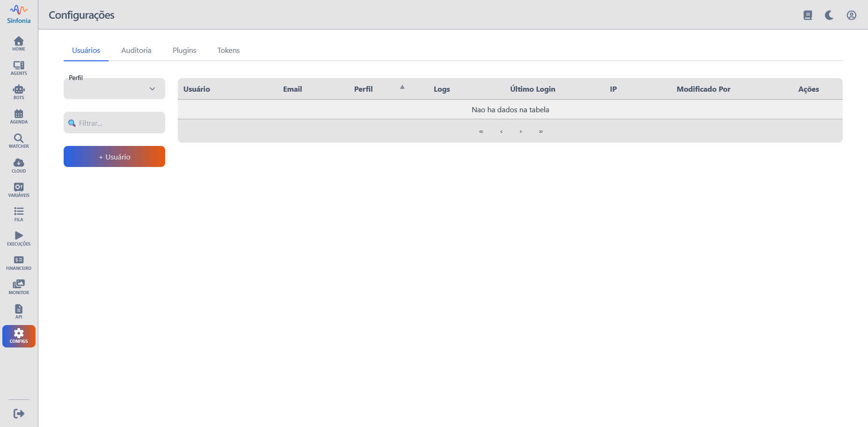Open the user account profile icon
The height and width of the screenshot is (427, 868).
tap(851, 15)
